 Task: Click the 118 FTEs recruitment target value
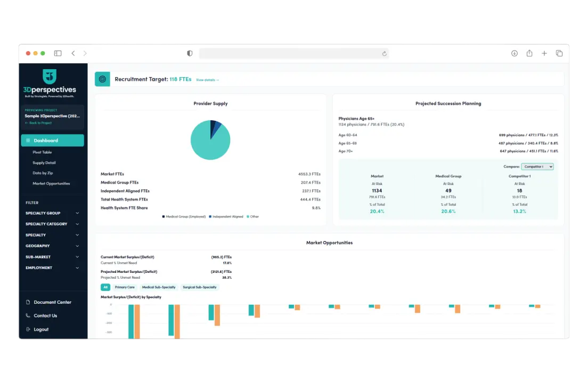[181, 79]
